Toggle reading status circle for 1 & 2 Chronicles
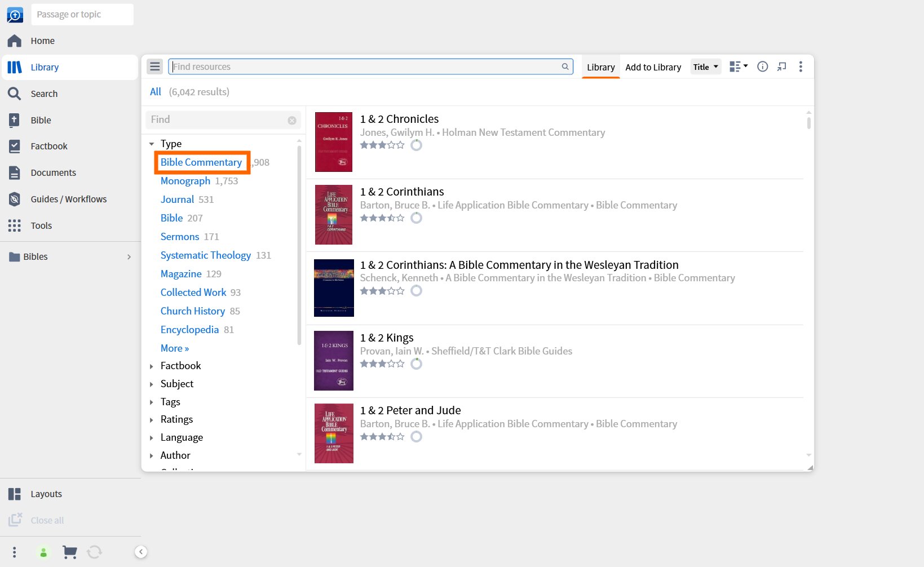This screenshot has height=567, width=924. click(416, 145)
